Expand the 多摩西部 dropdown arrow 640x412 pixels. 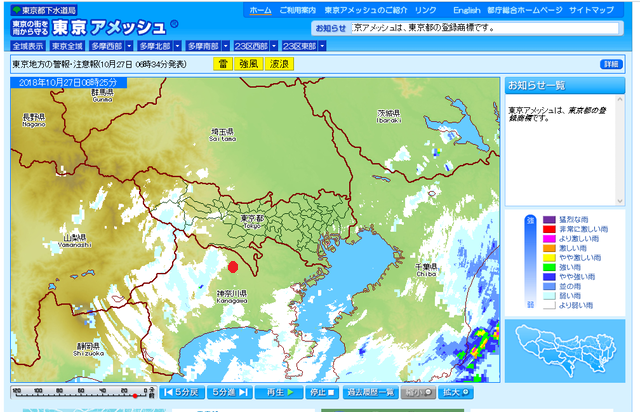tap(129, 46)
